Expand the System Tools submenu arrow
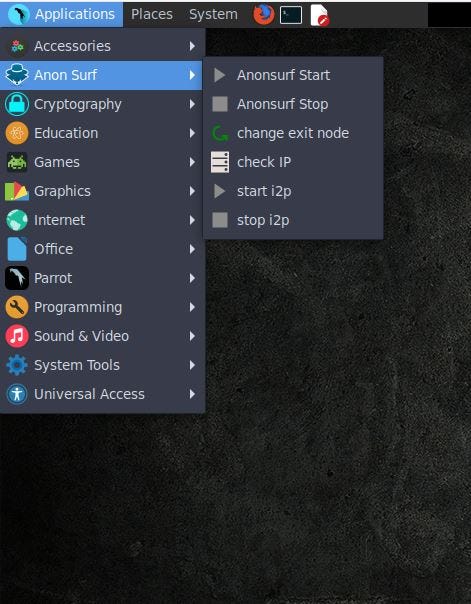Viewport: 471px width, 604px height. click(192, 365)
